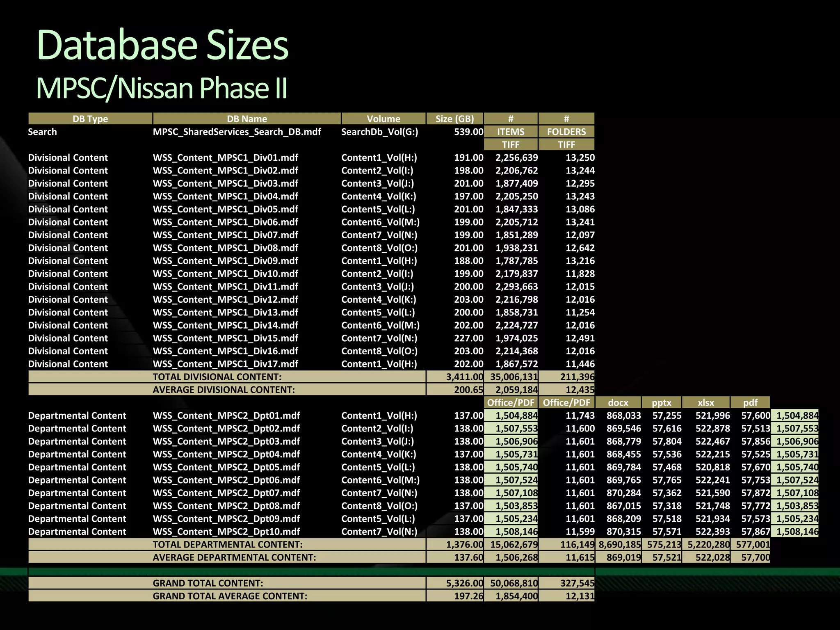Select size value 188.00 for Div09
The height and width of the screenshot is (630, 840).
pyautogui.click(x=469, y=261)
